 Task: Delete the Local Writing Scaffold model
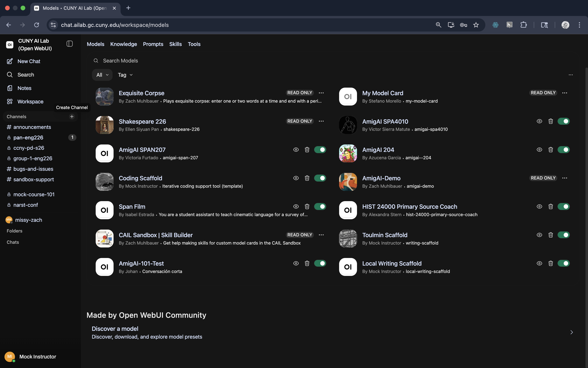pos(551,263)
